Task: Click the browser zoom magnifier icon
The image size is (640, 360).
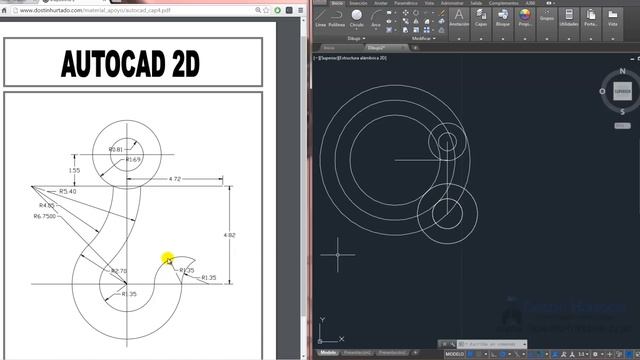Action: (258, 10)
